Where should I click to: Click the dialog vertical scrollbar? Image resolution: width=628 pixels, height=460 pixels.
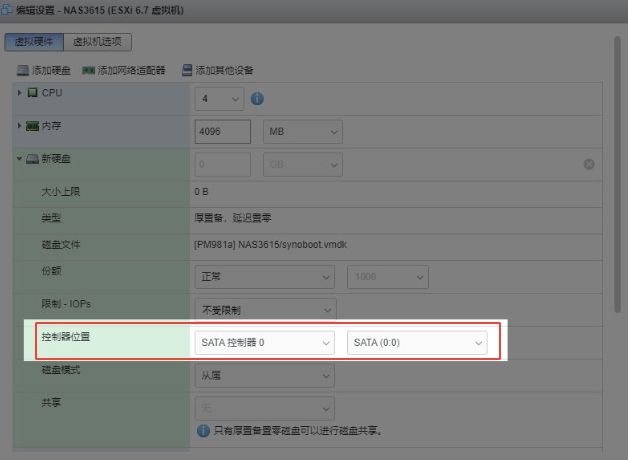click(617, 175)
